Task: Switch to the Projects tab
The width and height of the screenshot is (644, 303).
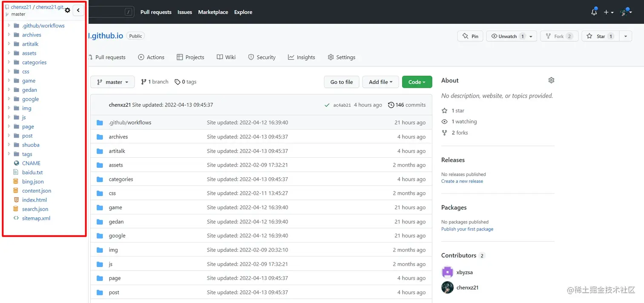Action: (190, 57)
